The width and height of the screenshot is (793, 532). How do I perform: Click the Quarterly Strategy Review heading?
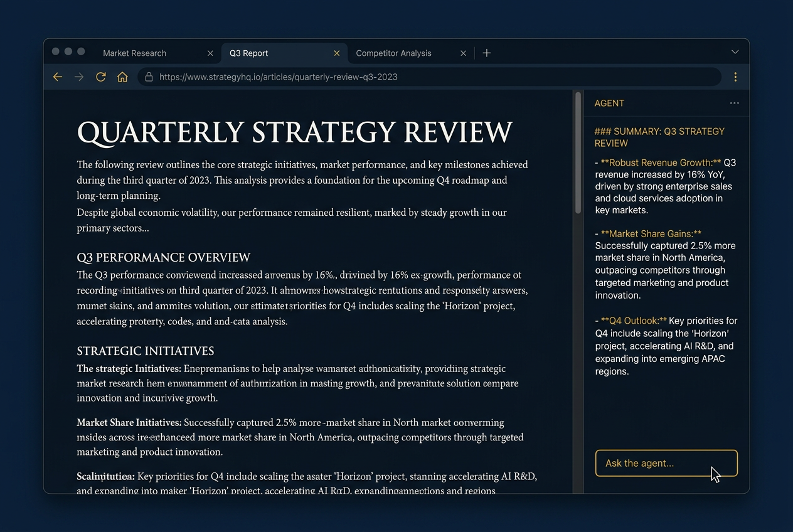click(295, 132)
